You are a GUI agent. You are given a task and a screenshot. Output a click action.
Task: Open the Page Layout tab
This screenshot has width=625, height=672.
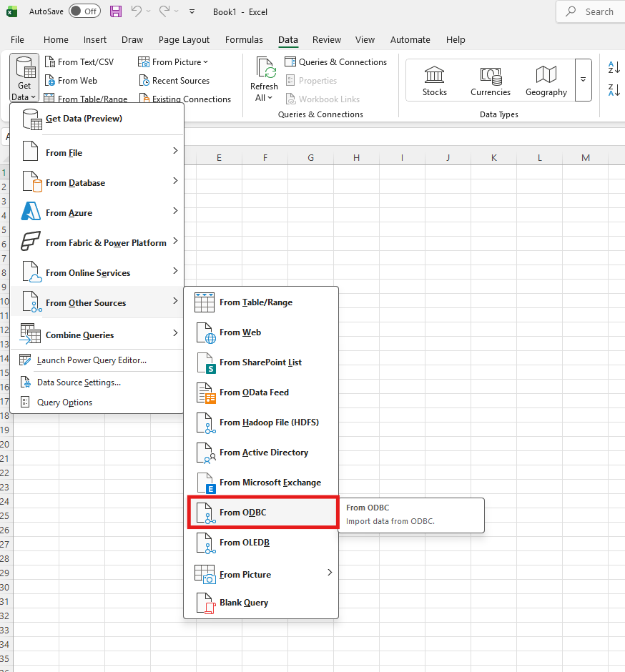pos(184,40)
